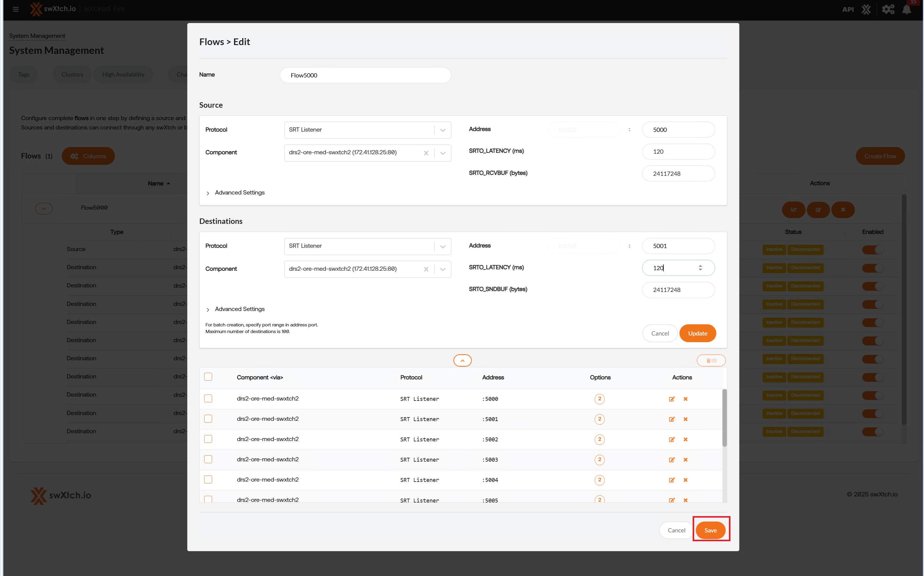Image resolution: width=924 pixels, height=576 pixels.
Task: Click the options badge for :5001
Action: pyautogui.click(x=599, y=419)
